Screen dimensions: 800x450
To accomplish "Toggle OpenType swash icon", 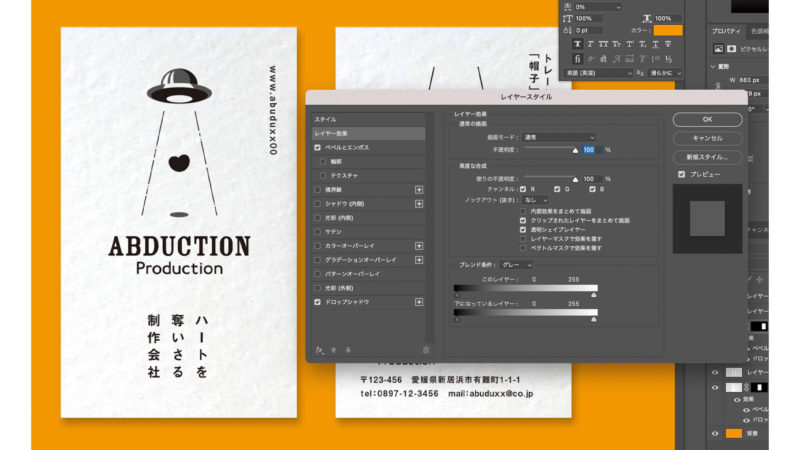I will [x=616, y=59].
